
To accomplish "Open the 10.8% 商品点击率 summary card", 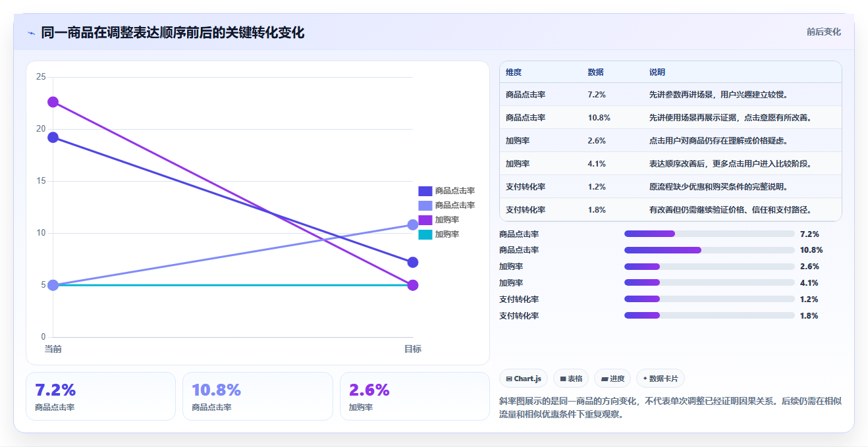I will pos(258,396).
